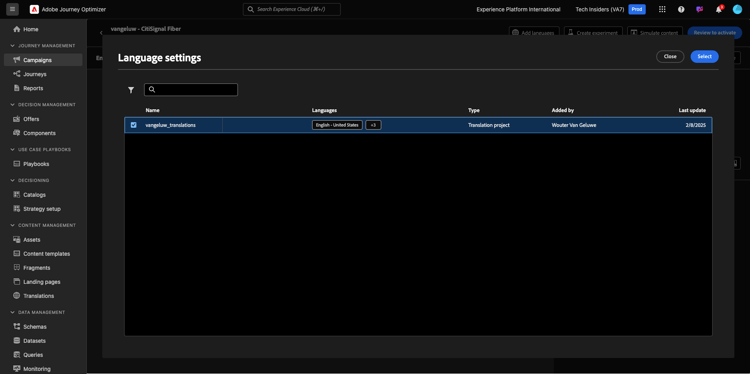Click the Languages column header
This screenshot has width=750, height=374.
[x=324, y=110]
